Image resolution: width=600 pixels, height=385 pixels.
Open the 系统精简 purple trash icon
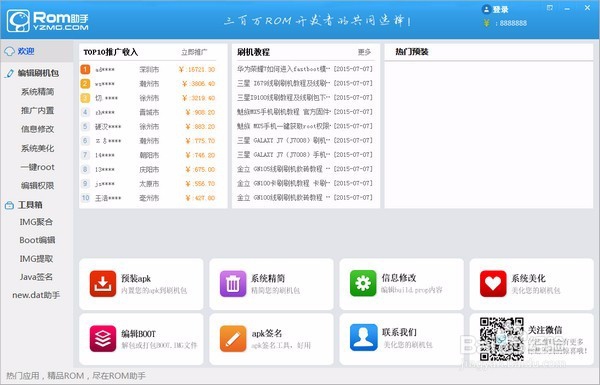point(233,284)
